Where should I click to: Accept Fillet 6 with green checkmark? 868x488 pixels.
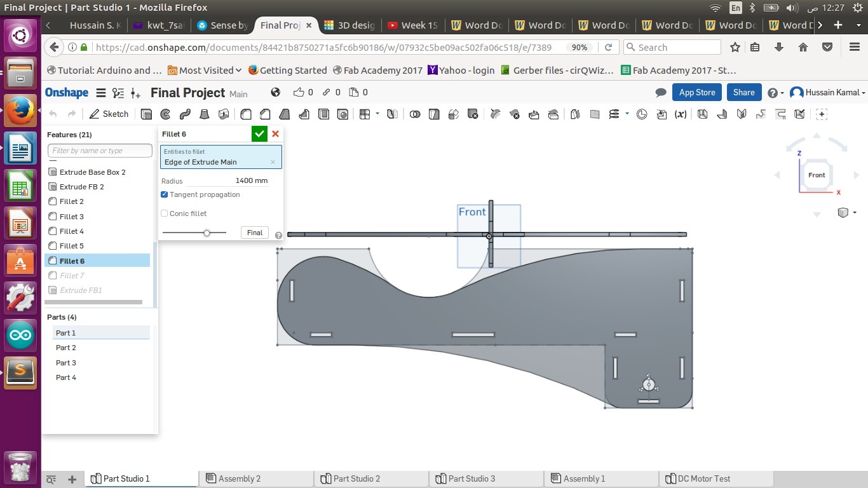259,133
